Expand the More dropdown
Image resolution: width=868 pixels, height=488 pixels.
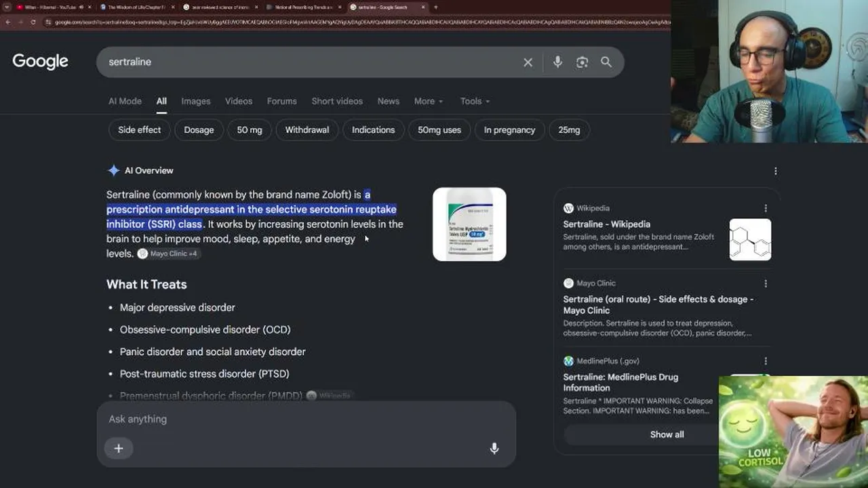pos(428,101)
